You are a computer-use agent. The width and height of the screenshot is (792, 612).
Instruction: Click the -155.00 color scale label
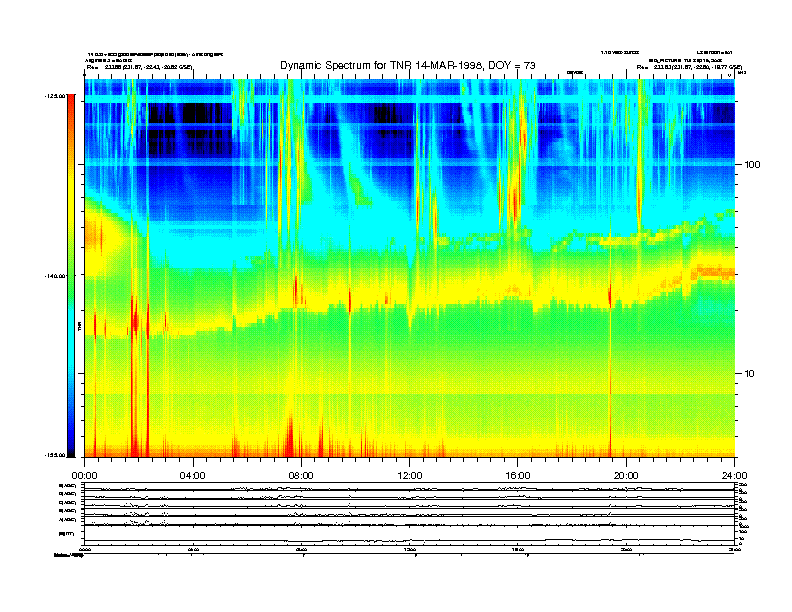tap(55, 455)
